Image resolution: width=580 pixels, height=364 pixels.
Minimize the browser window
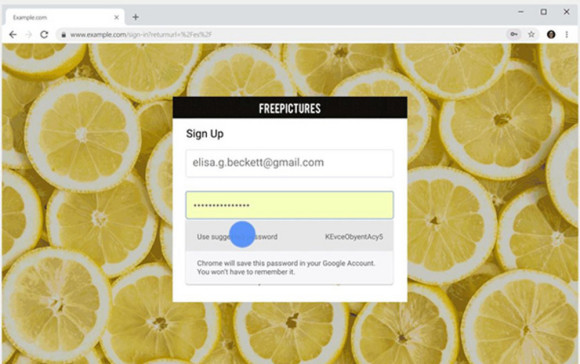[521, 12]
